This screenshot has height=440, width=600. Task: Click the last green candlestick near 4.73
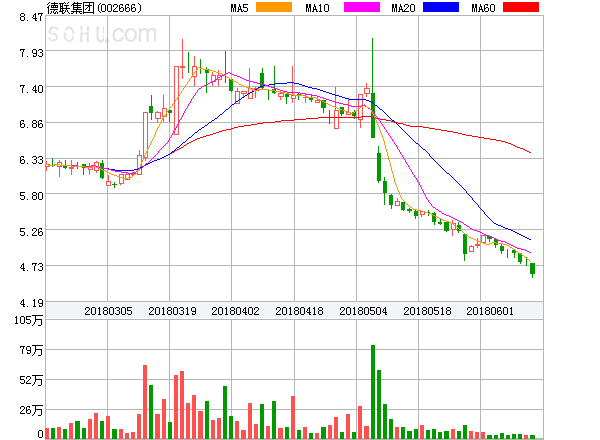[x=532, y=269]
